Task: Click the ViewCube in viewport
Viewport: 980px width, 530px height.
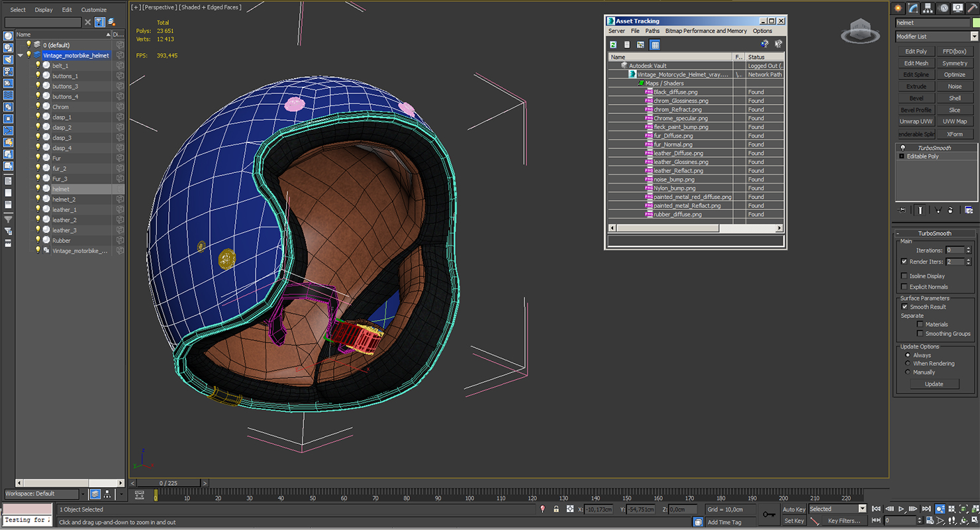Action: click(859, 30)
